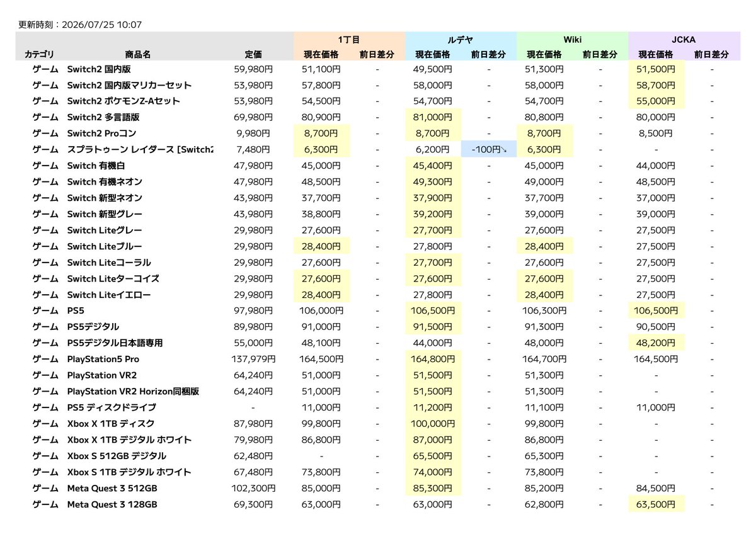Select product Meta Quest 3 128GB
Image resolution: width=756 pixels, height=534 pixels.
coord(112,504)
